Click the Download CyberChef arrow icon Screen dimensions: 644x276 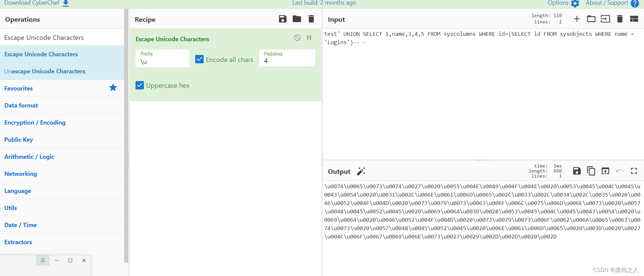click(x=66, y=3)
